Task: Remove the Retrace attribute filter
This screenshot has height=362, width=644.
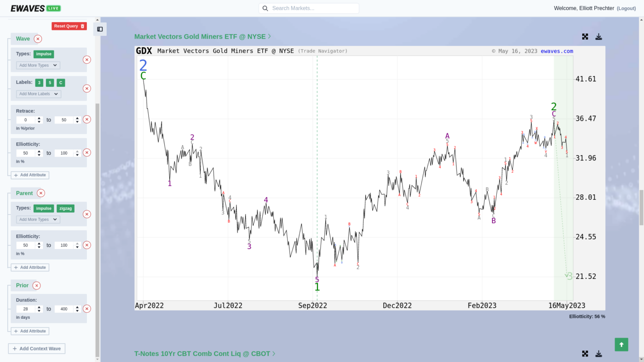Action: coord(86,119)
